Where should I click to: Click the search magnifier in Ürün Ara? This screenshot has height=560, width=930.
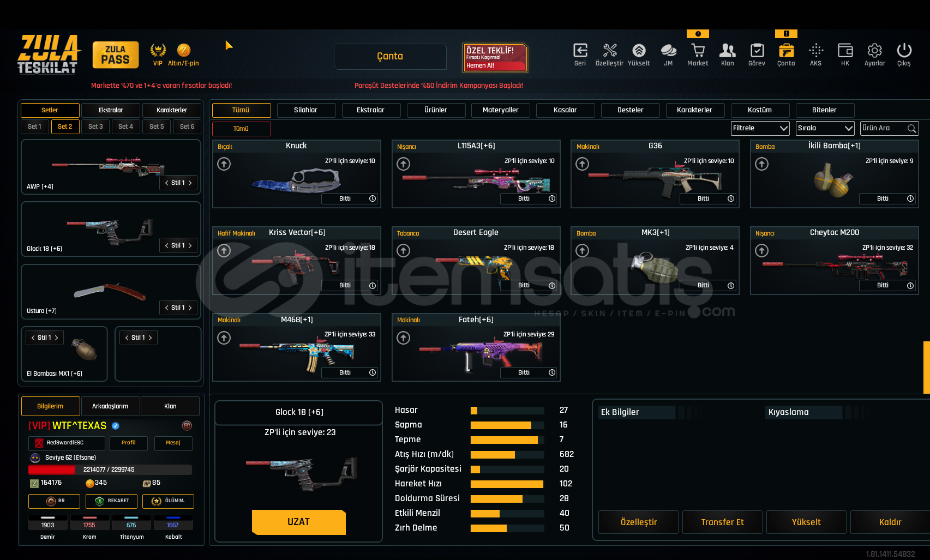point(911,129)
